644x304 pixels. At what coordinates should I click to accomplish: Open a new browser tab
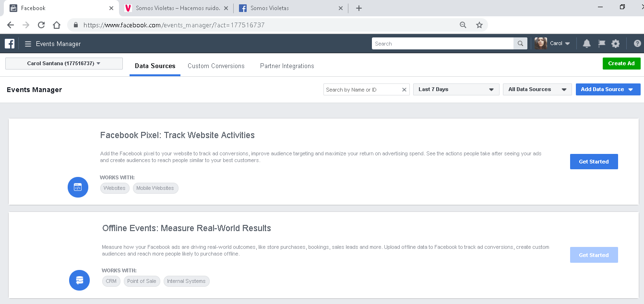click(x=358, y=8)
